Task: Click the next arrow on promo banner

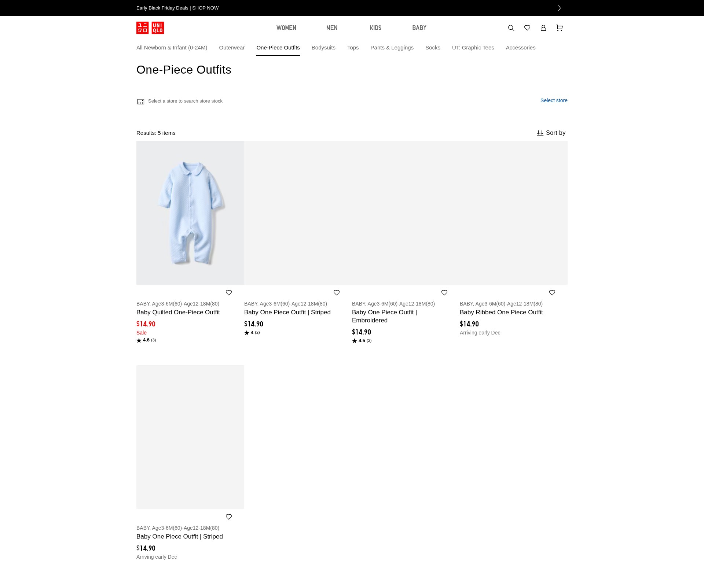Action: click(x=560, y=8)
